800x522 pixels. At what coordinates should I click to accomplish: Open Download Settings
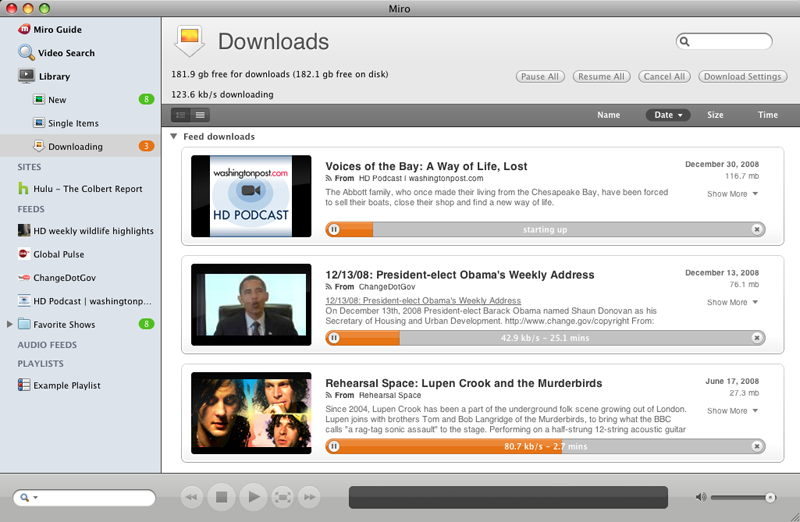[x=742, y=77]
